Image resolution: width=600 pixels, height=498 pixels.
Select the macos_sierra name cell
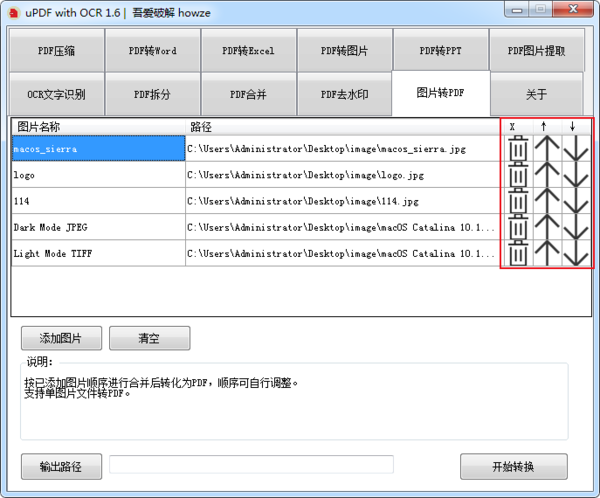pos(99,148)
